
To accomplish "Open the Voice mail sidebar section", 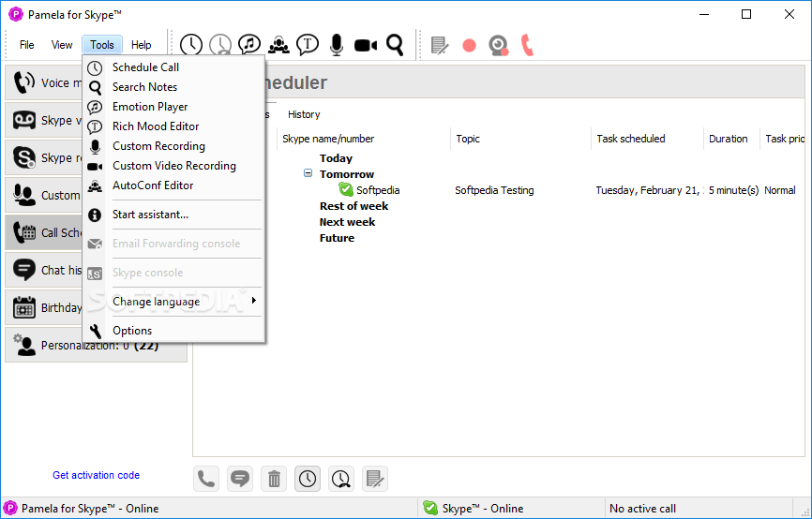I will point(44,82).
